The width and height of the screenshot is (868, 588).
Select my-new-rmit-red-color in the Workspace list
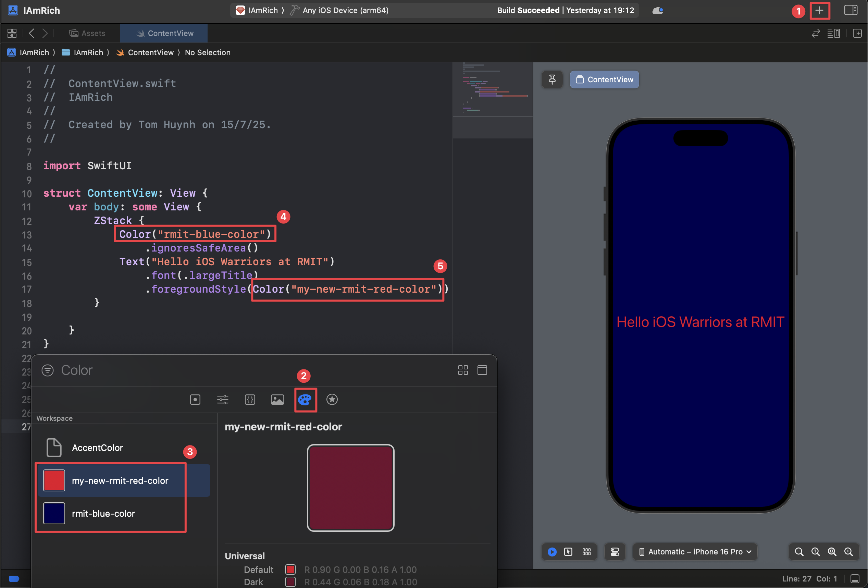point(120,481)
